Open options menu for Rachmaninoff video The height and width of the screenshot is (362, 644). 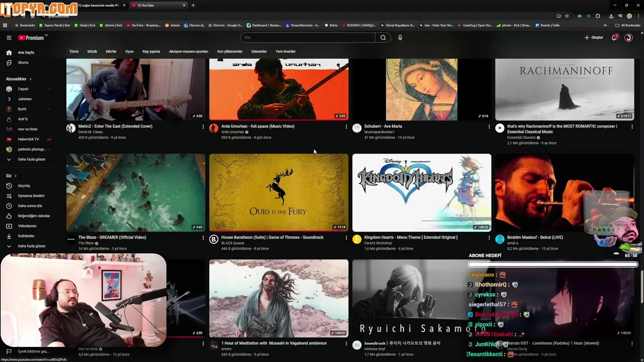point(632,127)
